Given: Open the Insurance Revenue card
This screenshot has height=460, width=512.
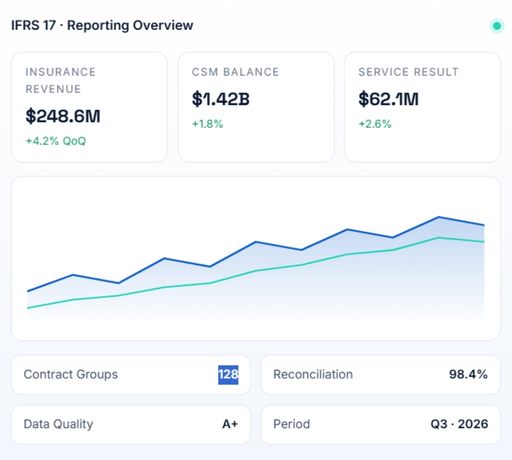Looking at the screenshot, I should coord(89,107).
